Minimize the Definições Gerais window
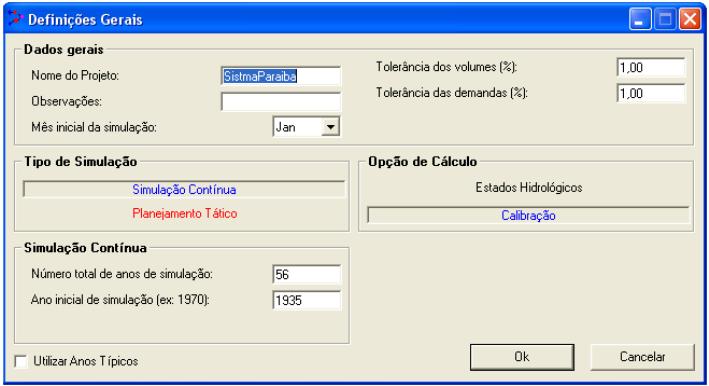This screenshot has height=386, width=709. click(639, 19)
